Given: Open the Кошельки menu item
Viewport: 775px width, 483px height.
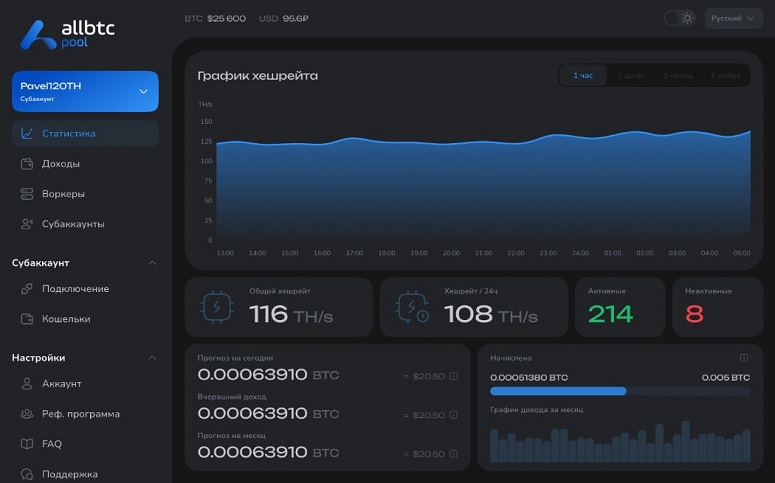Looking at the screenshot, I should 85,319.
